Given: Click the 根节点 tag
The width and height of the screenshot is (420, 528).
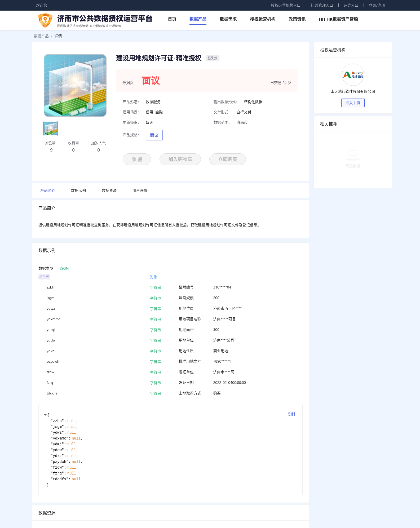Looking at the screenshot, I should pos(44,277).
